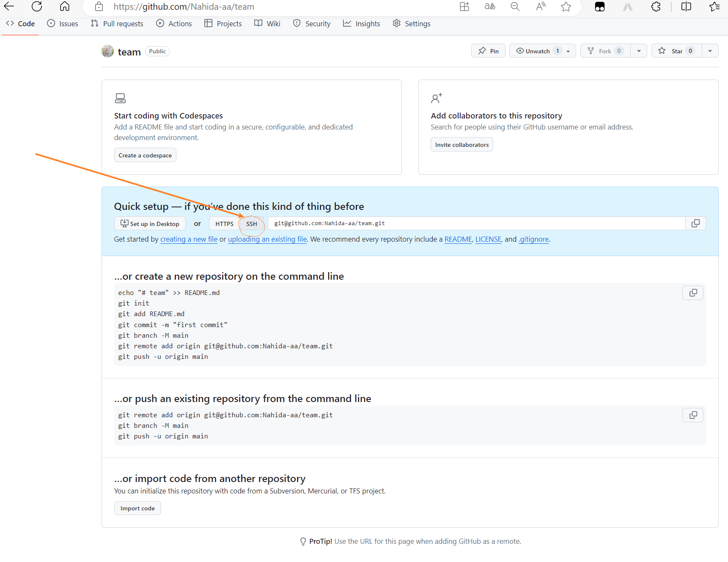Open the apps grid icon in address bar
Screen dimensions: 728x562
(x=464, y=6)
